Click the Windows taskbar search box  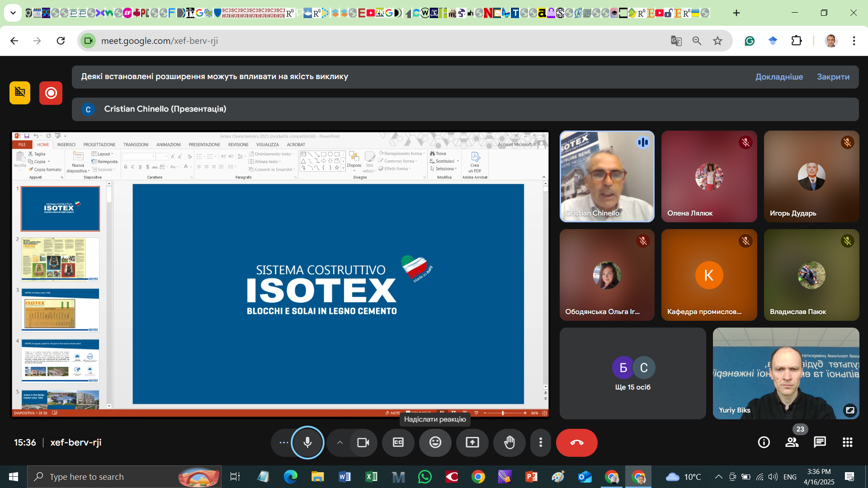(x=124, y=477)
